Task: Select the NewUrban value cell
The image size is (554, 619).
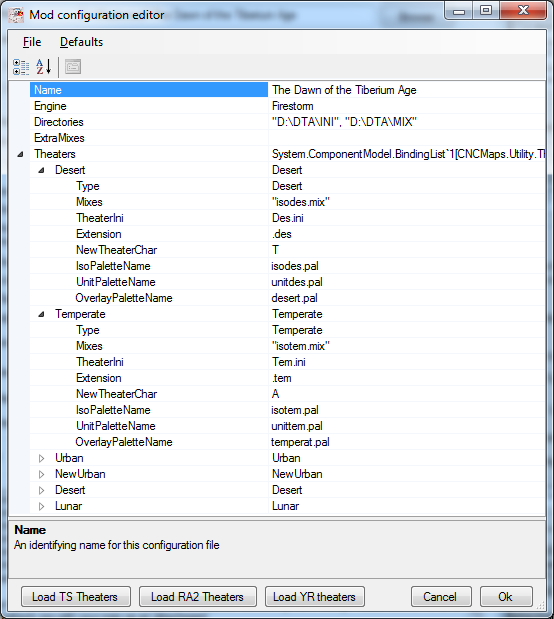Action: click(407, 474)
